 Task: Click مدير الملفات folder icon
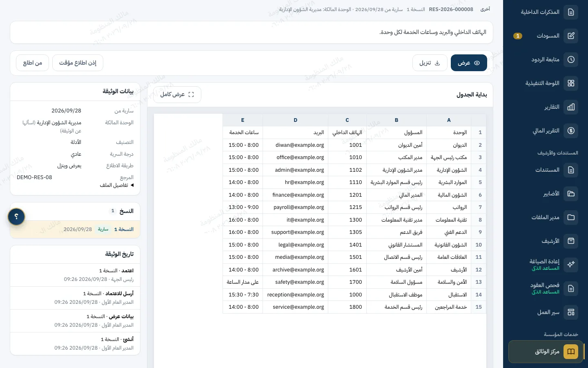tap(571, 218)
